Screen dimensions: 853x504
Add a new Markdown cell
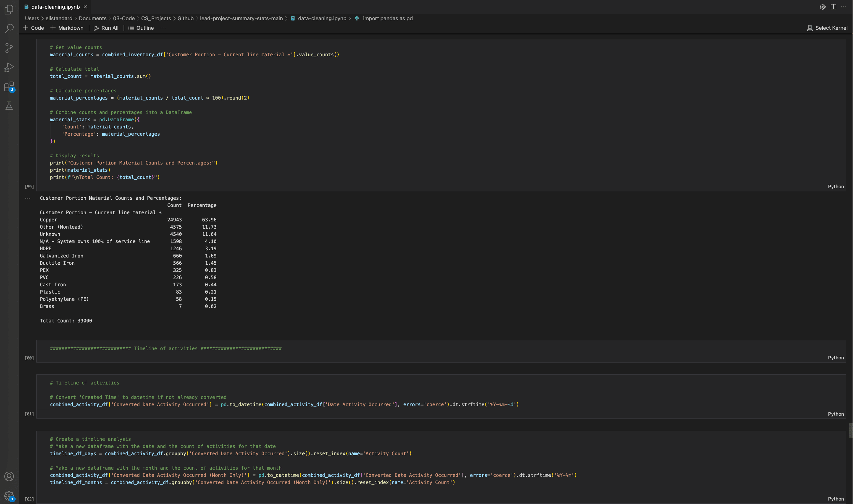tap(67, 28)
